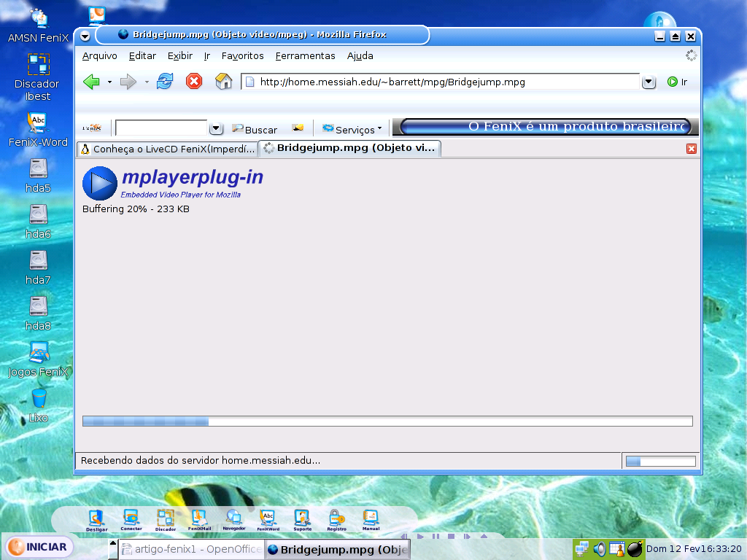Expand the FeniX search field dropdown
The width and height of the screenshot is (747, 560).
(x=216, y=128)
